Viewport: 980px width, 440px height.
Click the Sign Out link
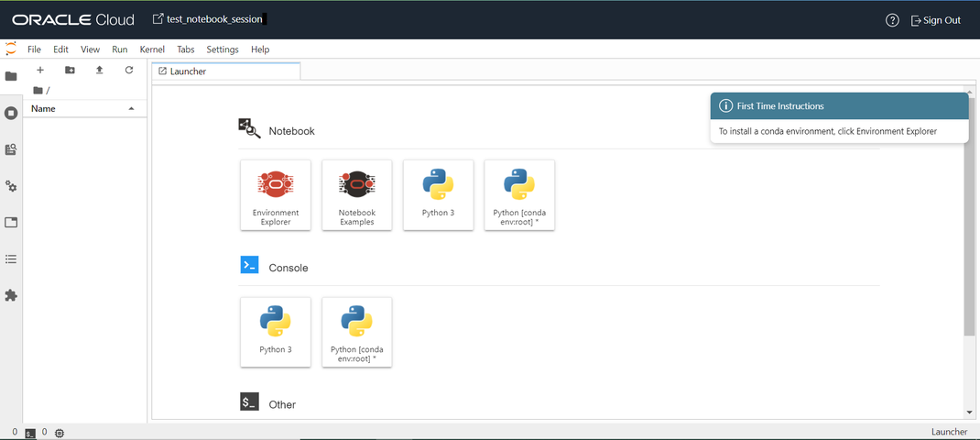(936, 20)
